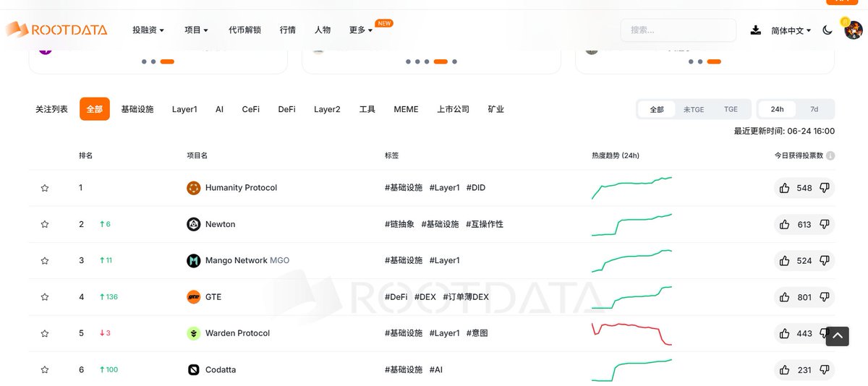Viewport: 868px width, 386px height.
Task: Select the TGE filter option
Action: [731, 109]
